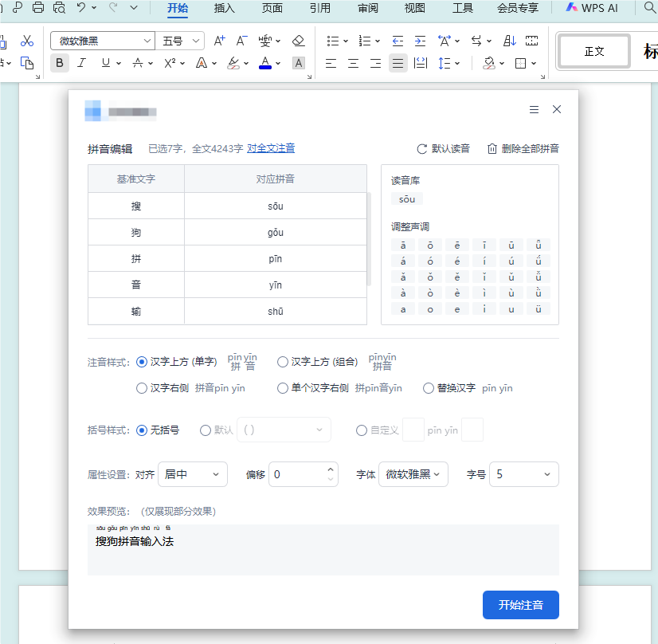Align text right

point(375,64)
